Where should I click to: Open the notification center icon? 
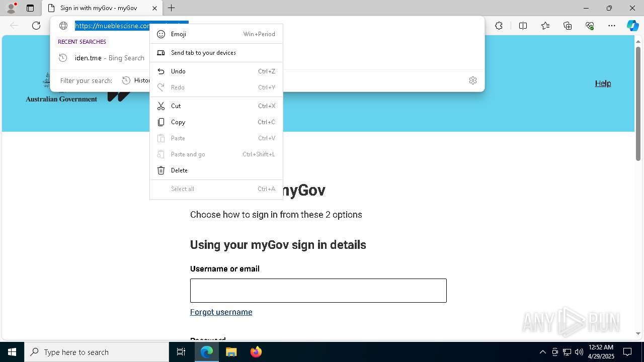click(x=627, y=352)
